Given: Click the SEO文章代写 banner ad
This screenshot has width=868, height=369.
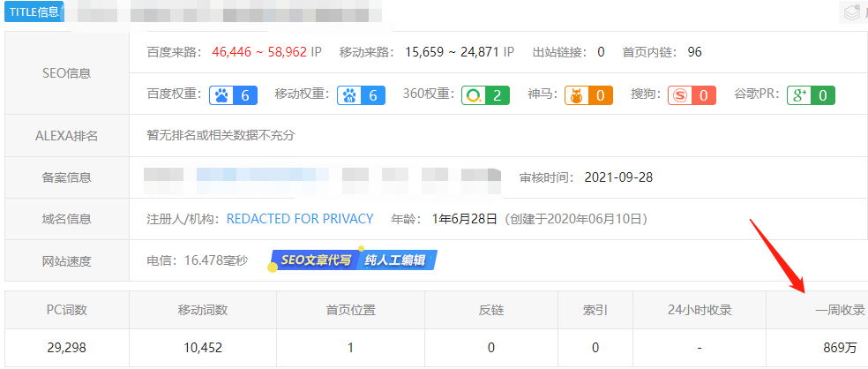Looking at the screenshot, I should (x=314, y=260).
